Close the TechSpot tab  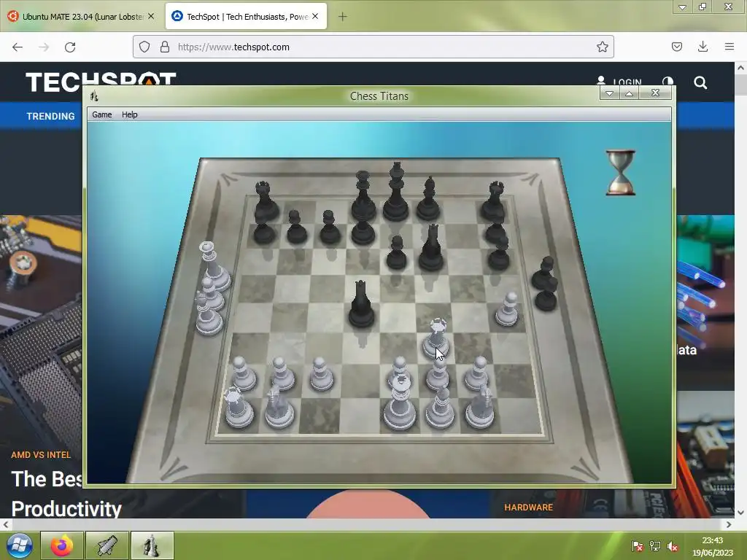click(315, 16)
